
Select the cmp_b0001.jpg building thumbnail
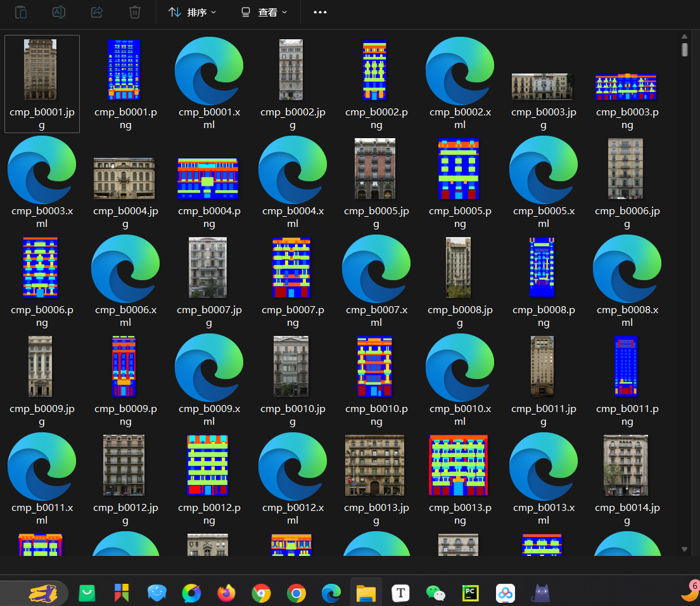40,70
